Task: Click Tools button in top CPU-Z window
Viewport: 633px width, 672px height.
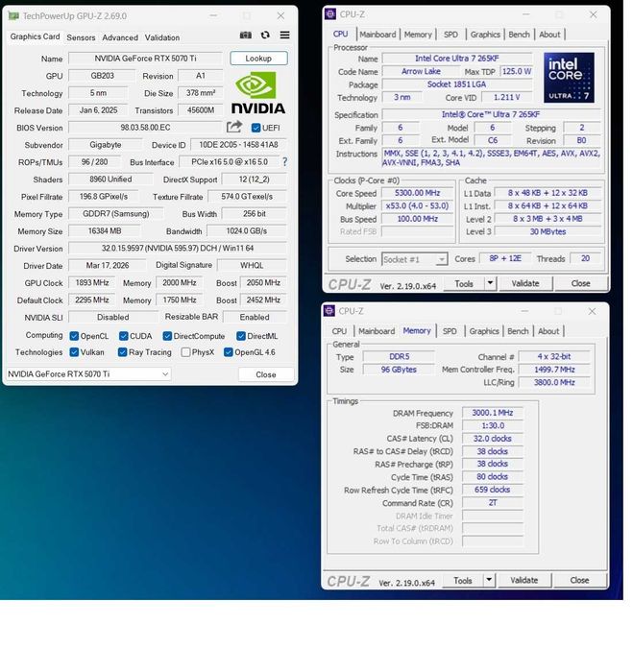Action: pos(464,284)
